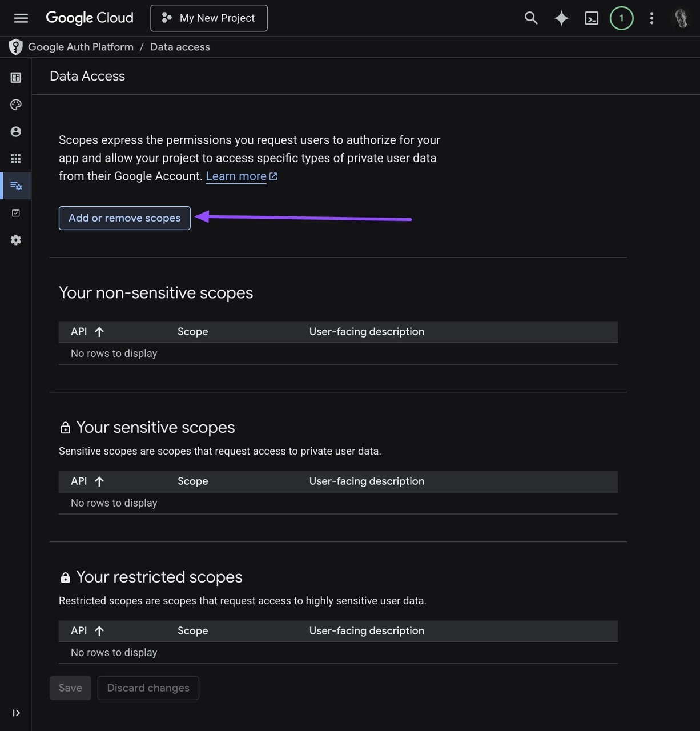This screenshot has width=700, height=731.
Task: Open the profile avatar image
Action: pos(682,18)
